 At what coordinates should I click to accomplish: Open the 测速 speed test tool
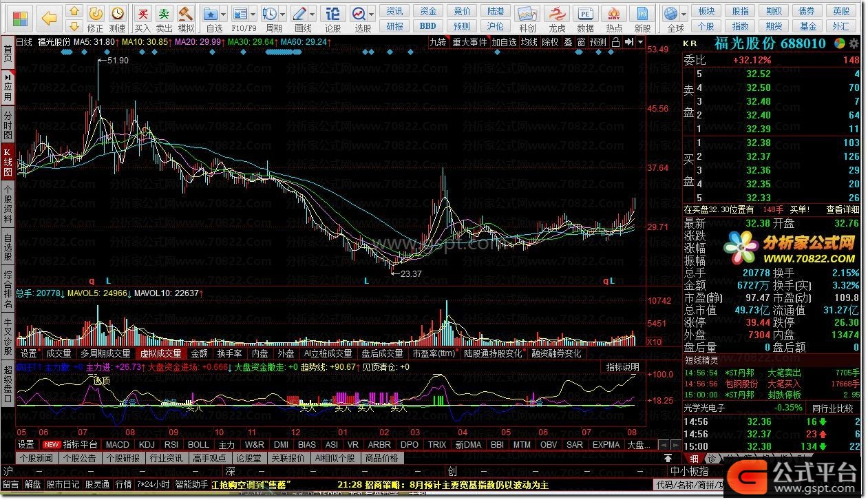[x=118, y=19]
